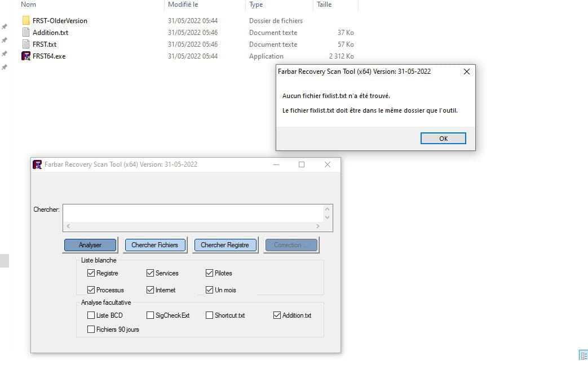Maximize the Farbar main window
The image size is (588, 365).
302,164
